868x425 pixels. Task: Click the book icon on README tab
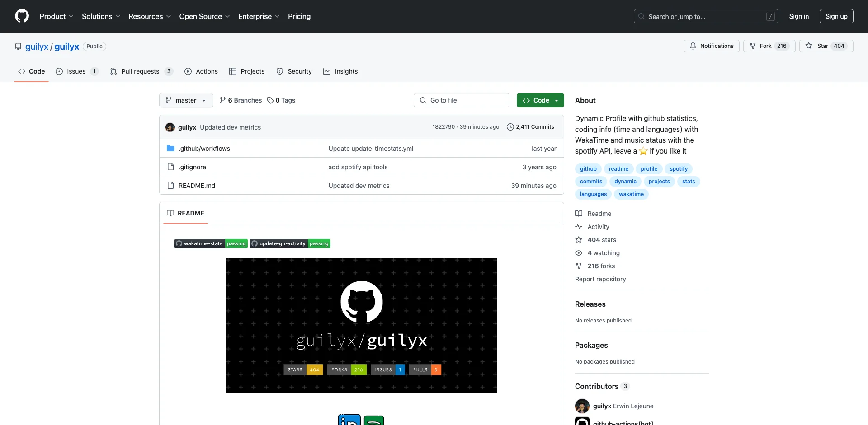coord(170,213)
